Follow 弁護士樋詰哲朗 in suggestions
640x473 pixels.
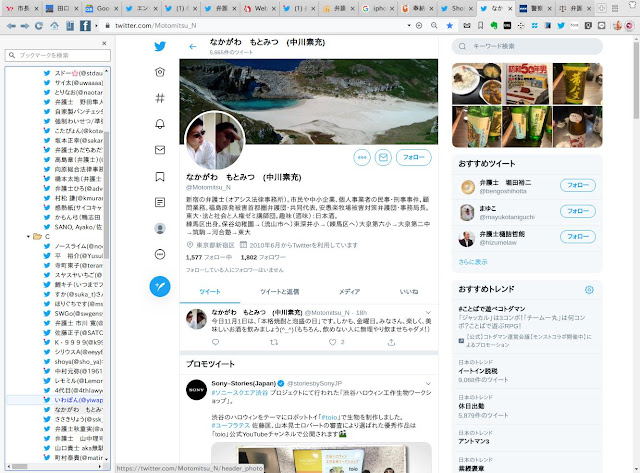pos(578,237)
